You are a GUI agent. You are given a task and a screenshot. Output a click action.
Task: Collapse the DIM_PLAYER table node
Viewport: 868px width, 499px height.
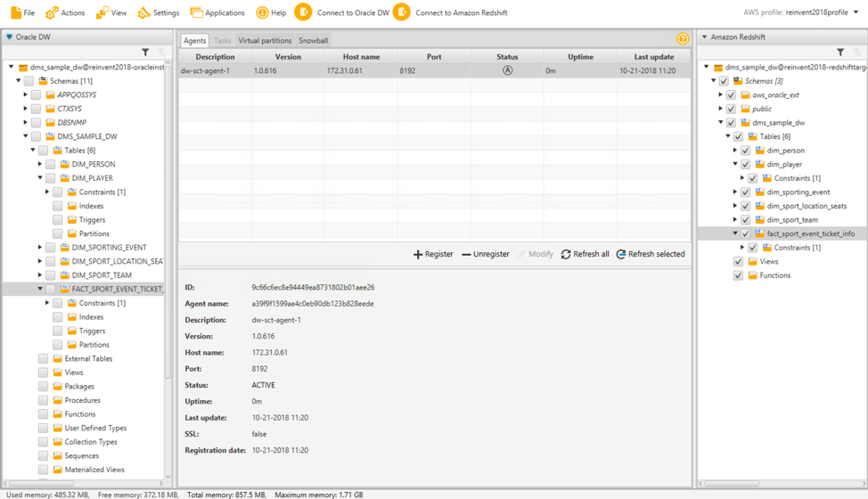pyautogui.click(x=40, y=177)
